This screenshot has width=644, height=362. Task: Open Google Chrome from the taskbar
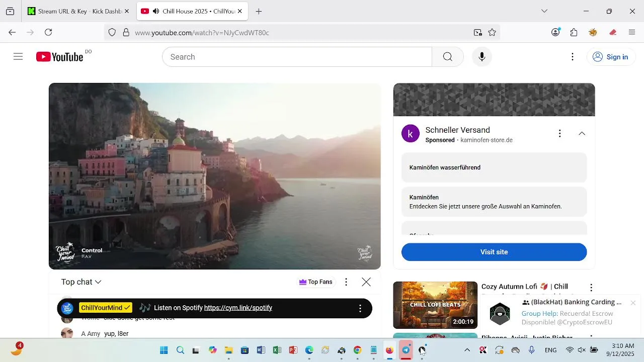point(357,350)
